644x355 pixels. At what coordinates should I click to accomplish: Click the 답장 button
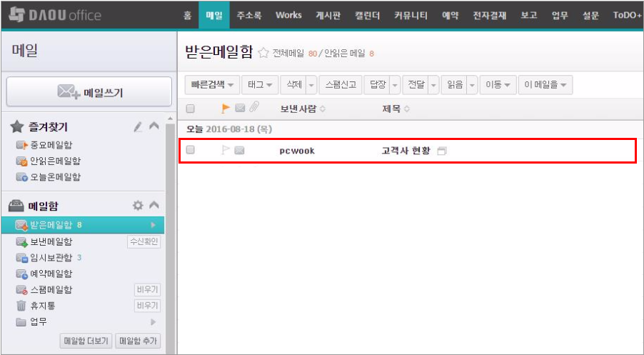pyautogui.click(x=377, y=85)
